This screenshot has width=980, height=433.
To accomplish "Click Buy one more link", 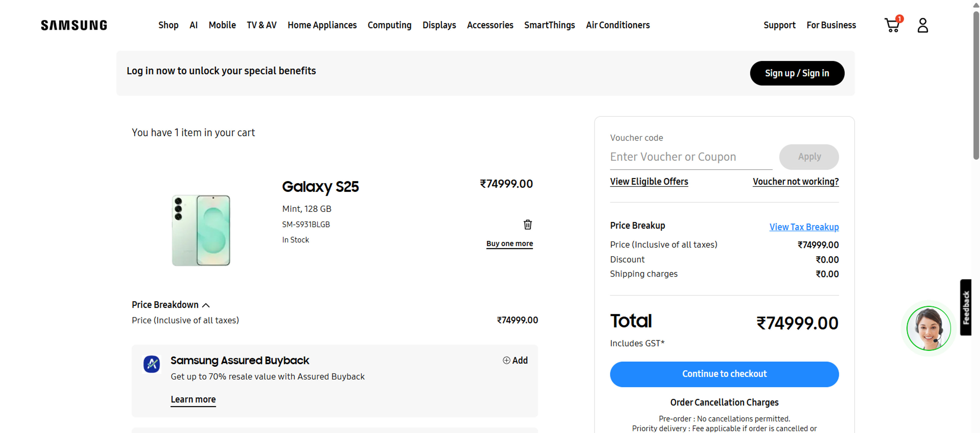I will click(509, 244).
